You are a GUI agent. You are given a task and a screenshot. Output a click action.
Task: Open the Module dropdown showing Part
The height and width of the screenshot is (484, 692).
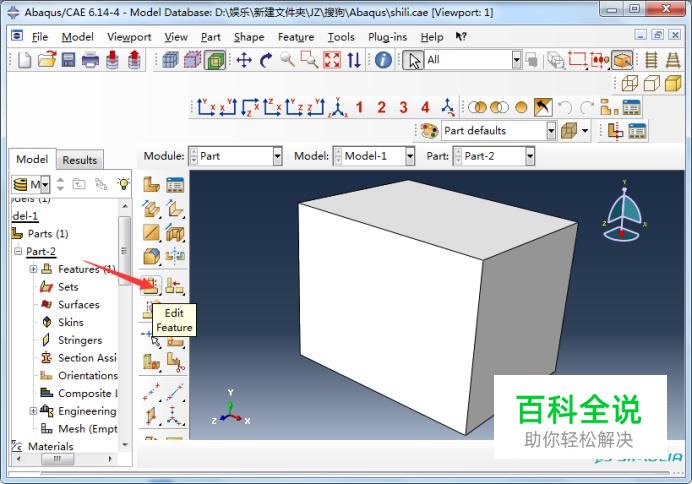[236, 156]
